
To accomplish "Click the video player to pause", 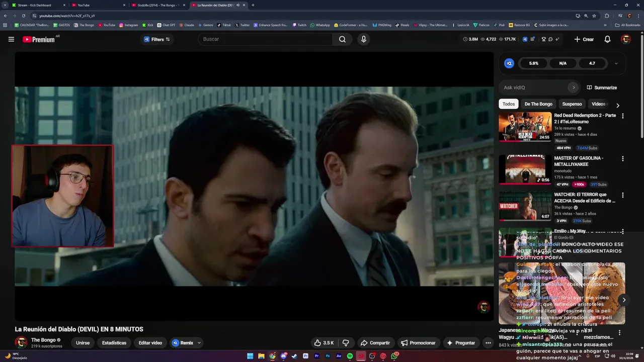I will pyautogui.click(x=254, y=186).
